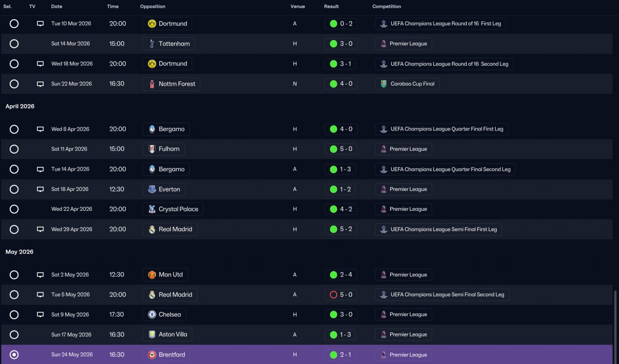
Task: Click the Man Utd club badge
Action: point(152,275)
